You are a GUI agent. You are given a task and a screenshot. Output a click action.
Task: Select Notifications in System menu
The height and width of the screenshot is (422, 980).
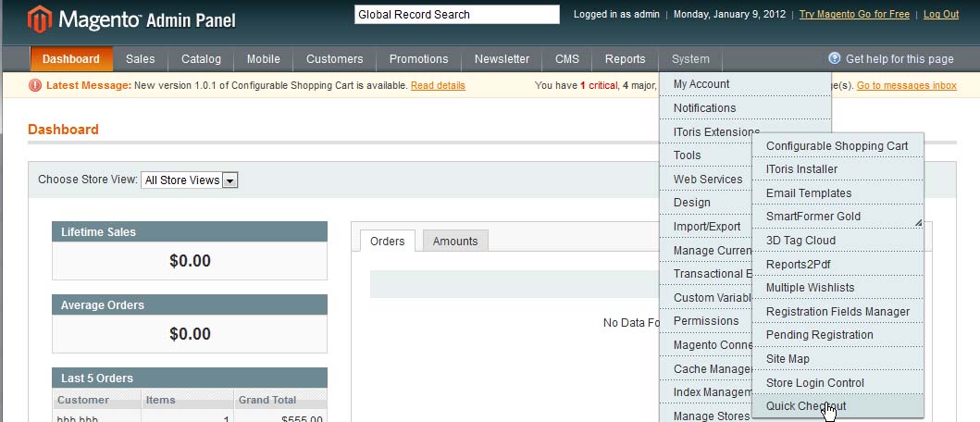[x=745, y=107]
